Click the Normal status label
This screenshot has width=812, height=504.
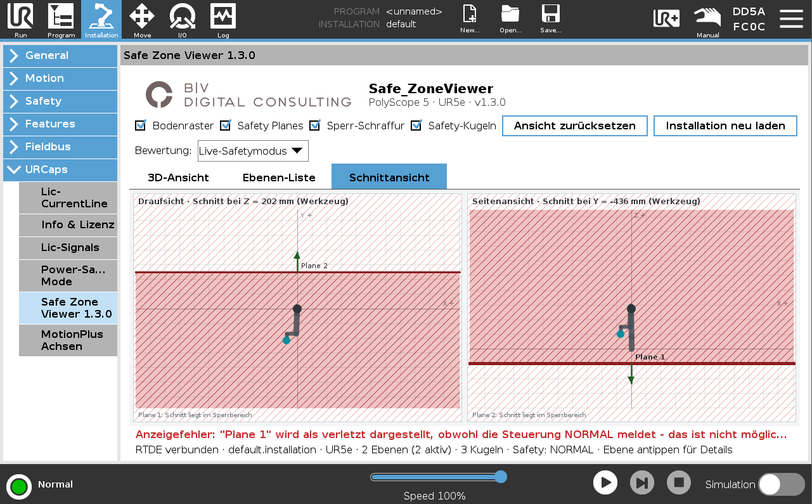click(x=55, y=484)
